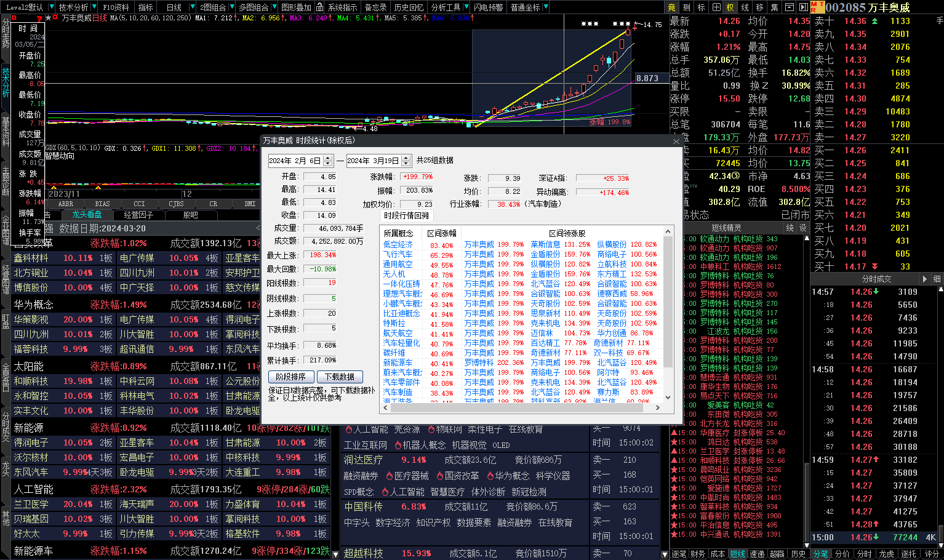Click 图形叠加 toolbar item
Screen dimensions: 944x560
(296, 7)
